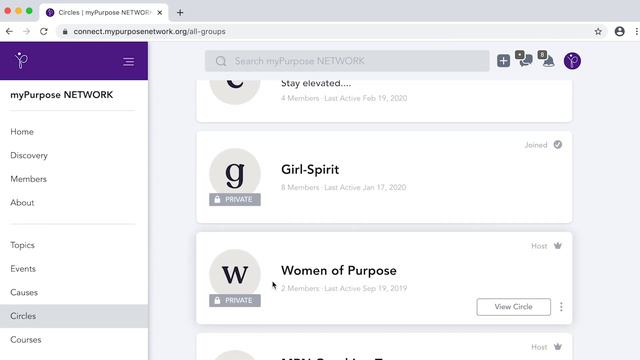This screenshot has height=360, width=640.
Task: Click the View Circle button
Action: click(x=513, y=307)
